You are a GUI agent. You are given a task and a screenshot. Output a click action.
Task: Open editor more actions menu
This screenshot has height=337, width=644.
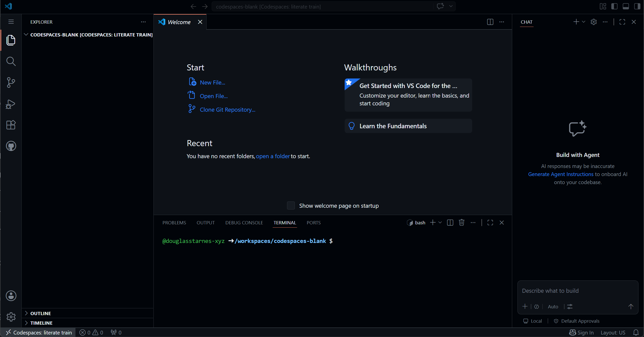[x=502, y=22]
